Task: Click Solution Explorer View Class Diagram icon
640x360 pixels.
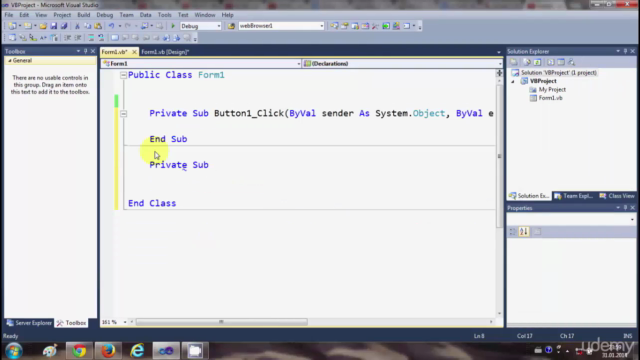Action: pyautogui.click(x=572, y=62)
